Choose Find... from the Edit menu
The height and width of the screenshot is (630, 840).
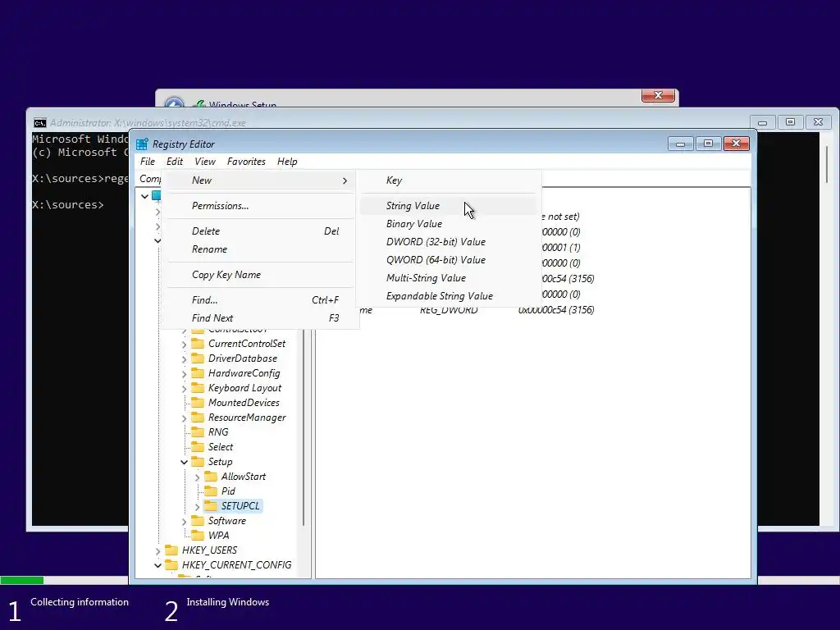tap(260, 300)
